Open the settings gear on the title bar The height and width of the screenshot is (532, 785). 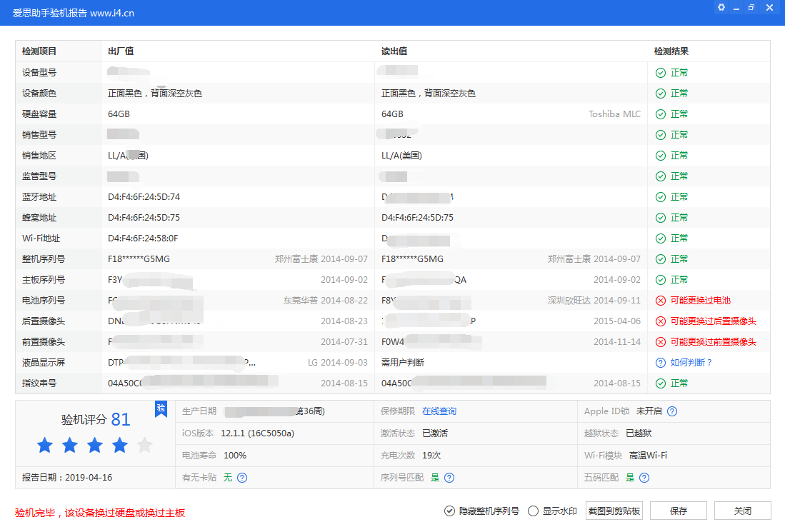point(720,7)
